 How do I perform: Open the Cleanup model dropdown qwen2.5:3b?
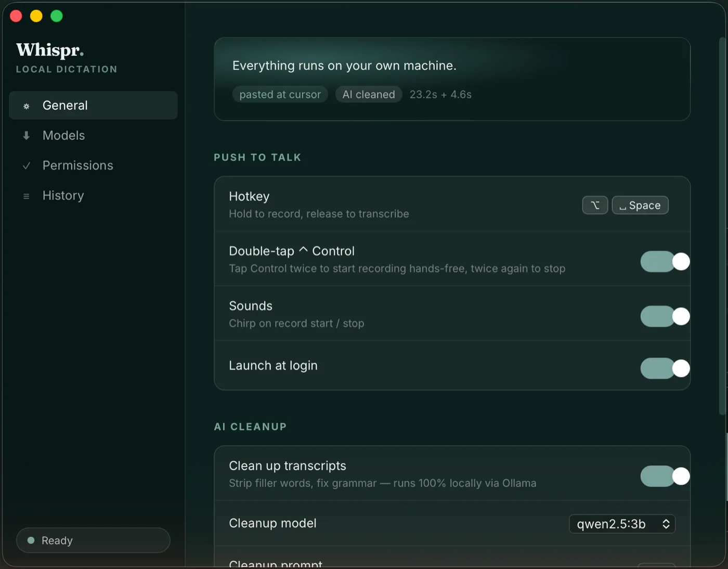tap(622, 524)
